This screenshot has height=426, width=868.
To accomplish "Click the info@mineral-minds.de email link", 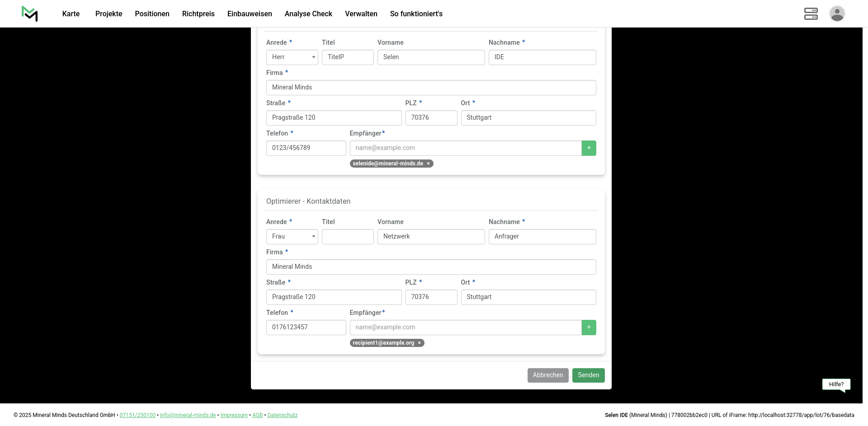I will (x=188, y=415).
